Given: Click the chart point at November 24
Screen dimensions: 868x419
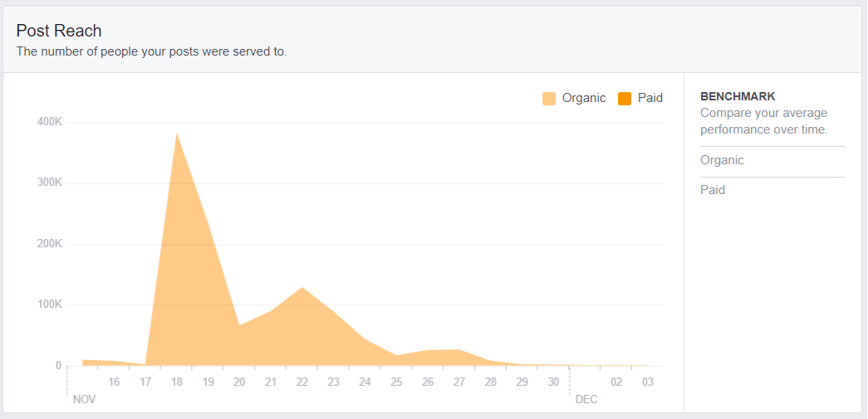Looking at the screenshot, I should click(365, 339).
